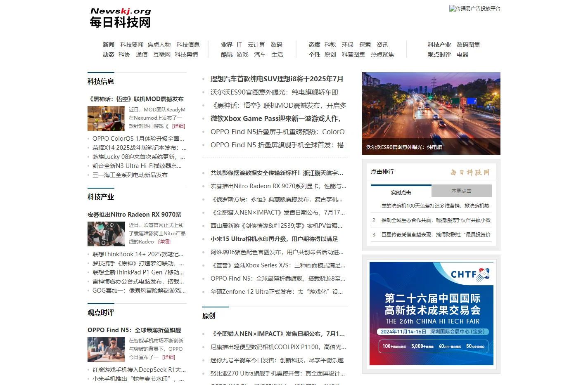
Task: Click [详细] for the 宏碁 Nitro summary
Action: click(x=164, y=242)
